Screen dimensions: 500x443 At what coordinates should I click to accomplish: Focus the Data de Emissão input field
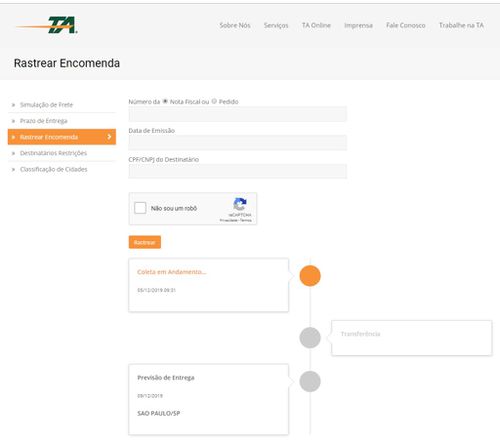click(x=238, y=143)
